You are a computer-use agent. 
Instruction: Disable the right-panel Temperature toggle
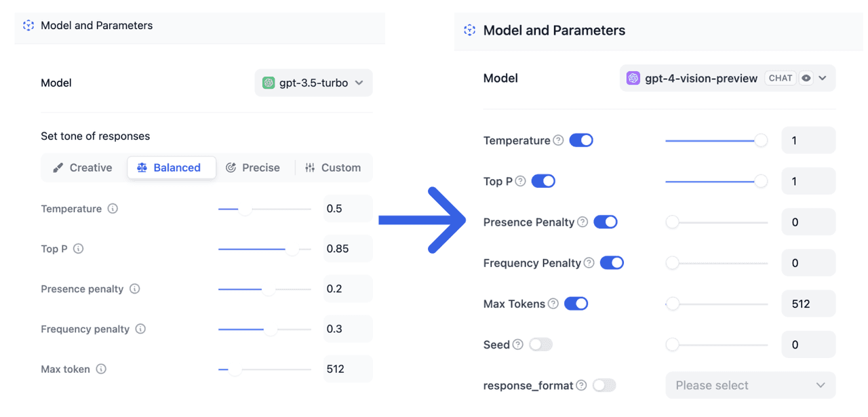coord(581,140)
